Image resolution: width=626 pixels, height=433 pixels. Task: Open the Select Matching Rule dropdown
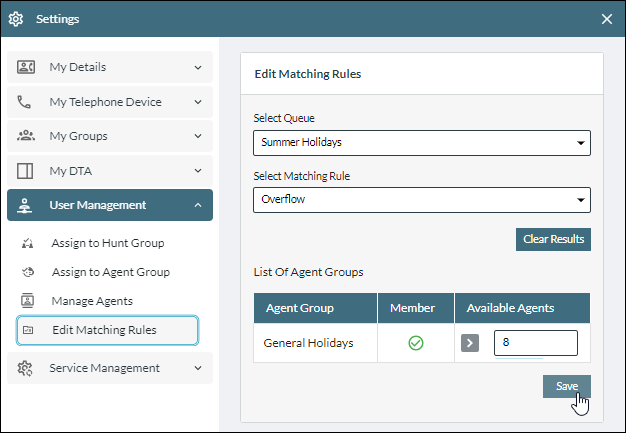click(x=422, y=200)
